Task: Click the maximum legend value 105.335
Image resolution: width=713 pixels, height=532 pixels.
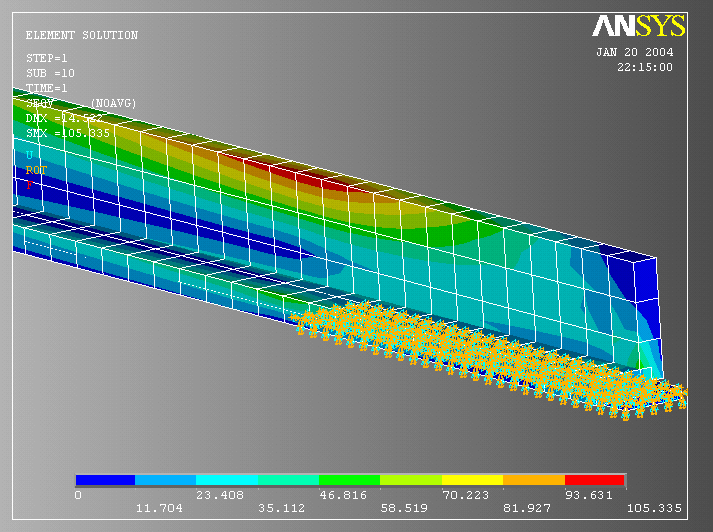Action: (654, 508)
